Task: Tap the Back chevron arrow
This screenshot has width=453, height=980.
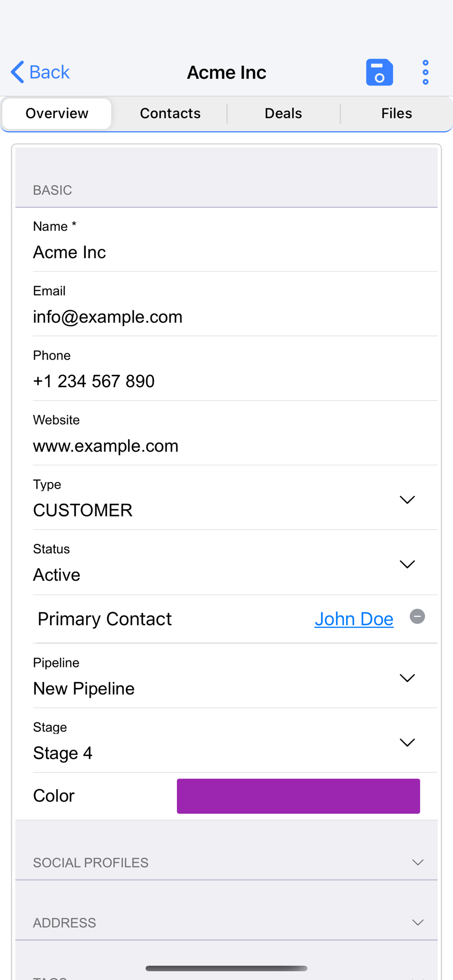Action: (x=17, y=72)
